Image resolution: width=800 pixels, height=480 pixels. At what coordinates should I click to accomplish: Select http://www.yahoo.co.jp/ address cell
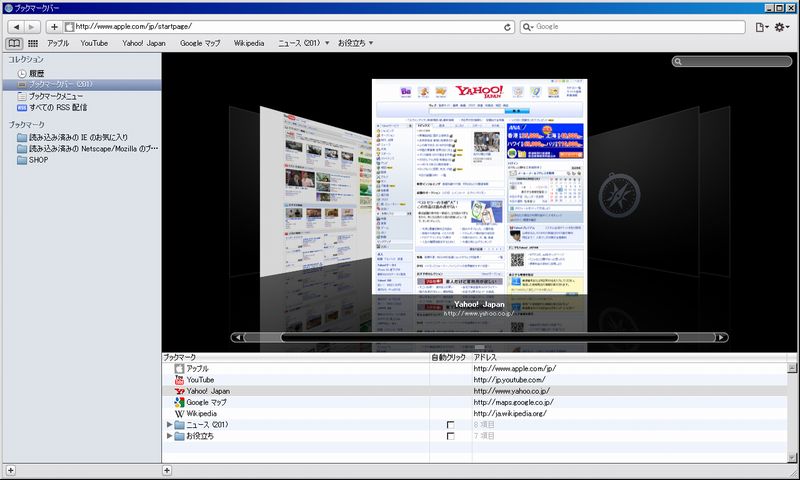tap(512, 391)
